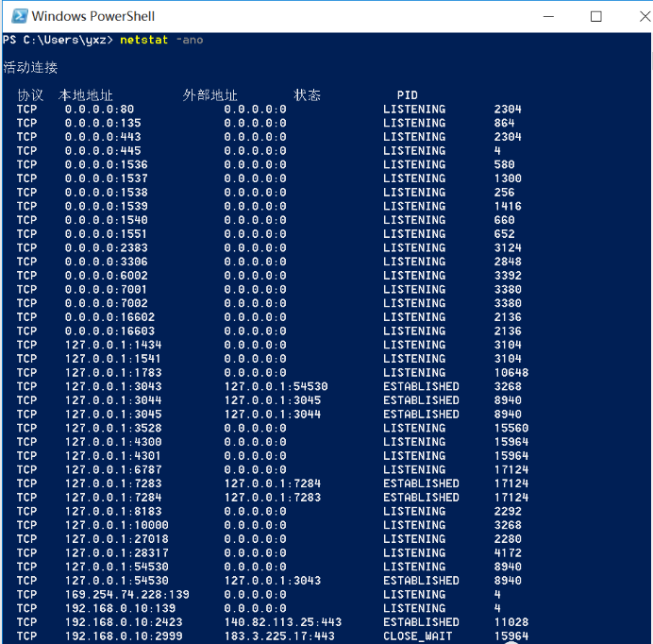The width and height of the screenshot is (653, 644).
Task: Click PID value 652
Action: click(x=504, y=234)
